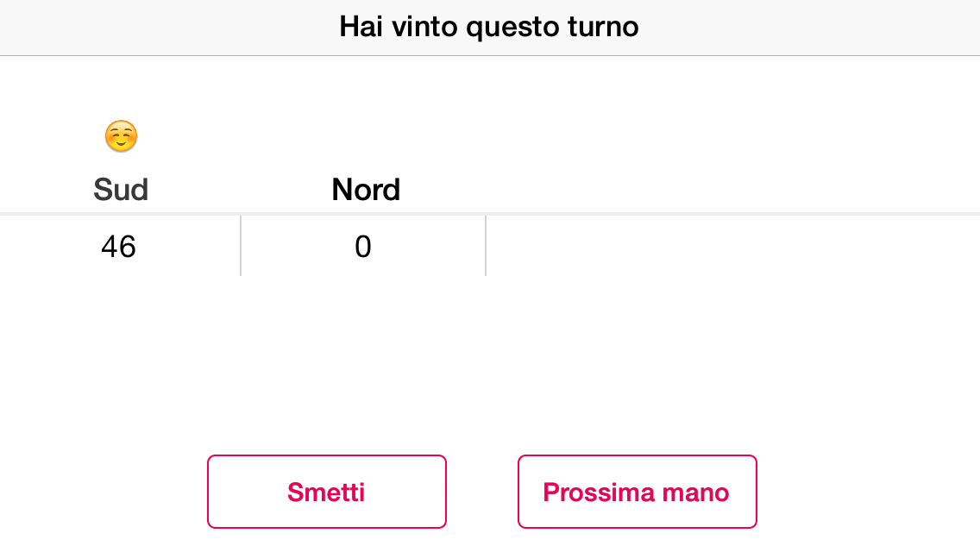Click the vertical divider between 46 and 0
Viewport: 980px width, 552px height.
pos(241,247)
